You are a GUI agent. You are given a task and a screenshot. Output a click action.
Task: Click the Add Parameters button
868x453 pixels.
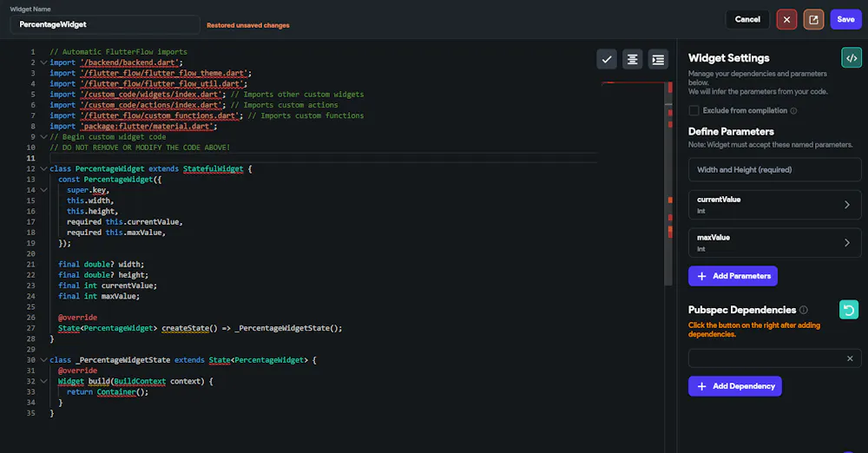733,276
